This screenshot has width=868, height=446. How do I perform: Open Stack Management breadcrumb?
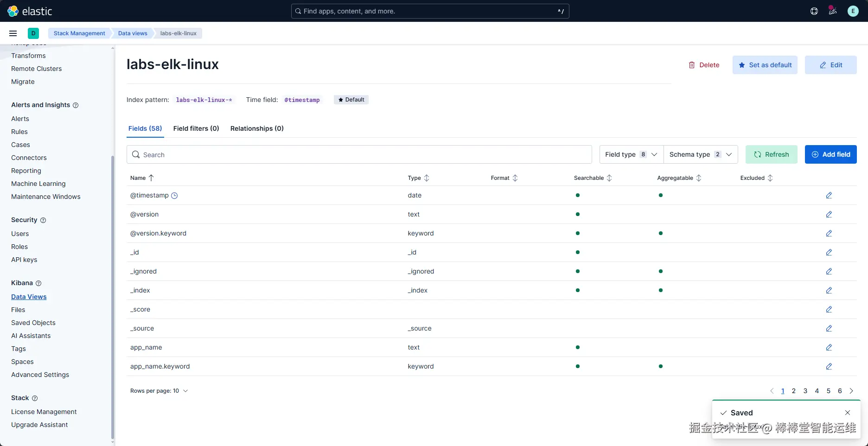tap(79, 33)
